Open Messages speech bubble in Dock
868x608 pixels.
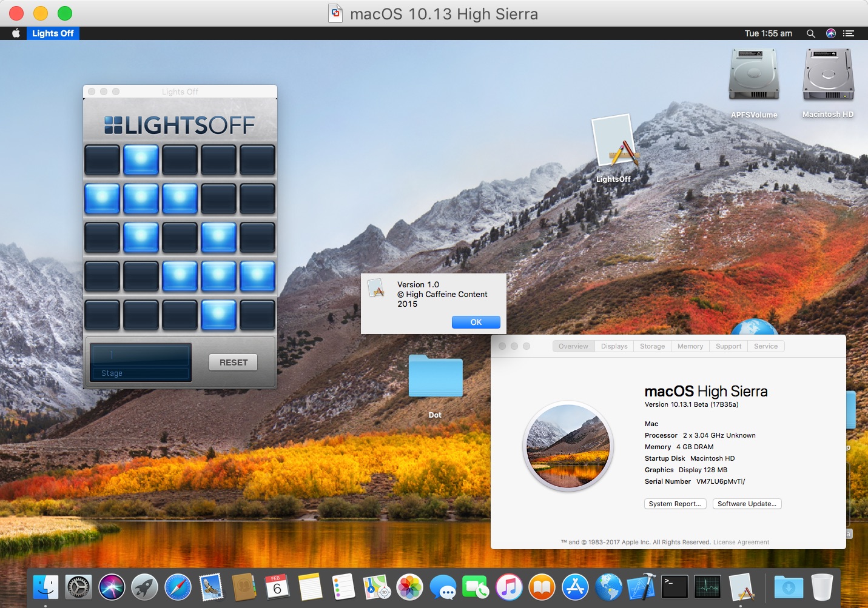tap(443, 587)
